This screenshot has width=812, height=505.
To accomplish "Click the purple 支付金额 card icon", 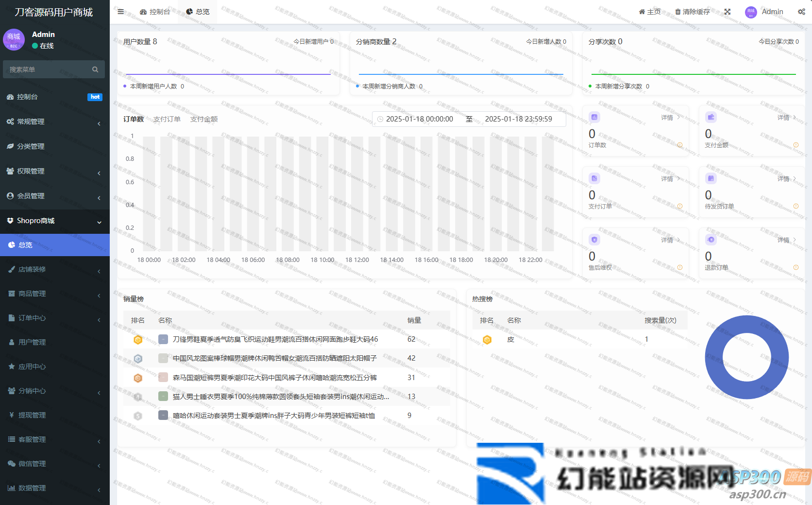I will pyautogui.click(x=711, y=117).
